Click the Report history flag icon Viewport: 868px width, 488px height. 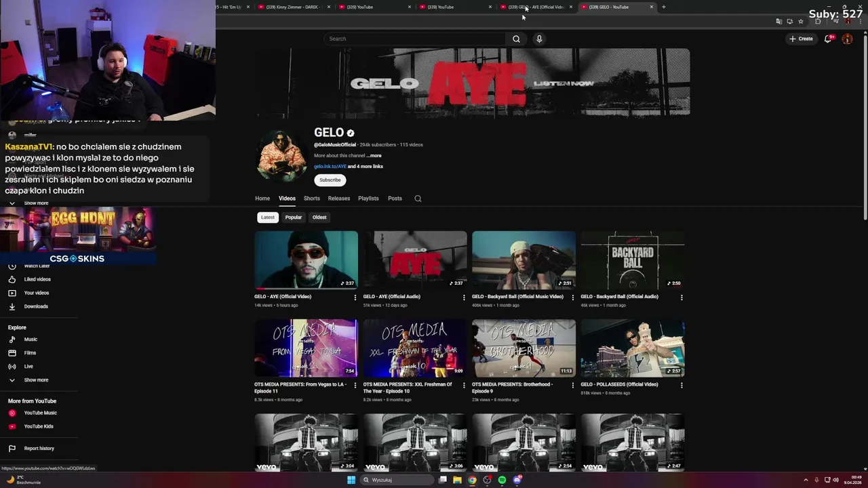12,449
